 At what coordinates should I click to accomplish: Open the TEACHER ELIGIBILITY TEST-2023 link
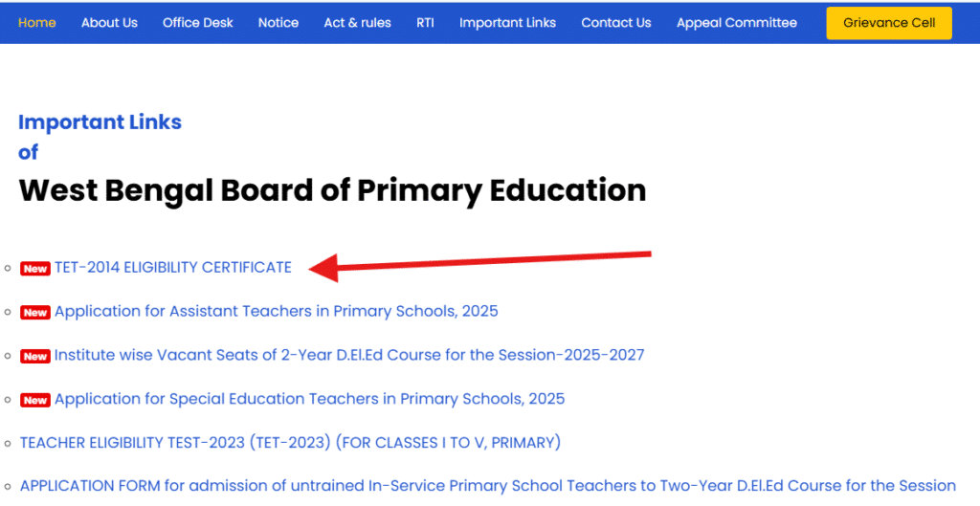pos(290,443)
